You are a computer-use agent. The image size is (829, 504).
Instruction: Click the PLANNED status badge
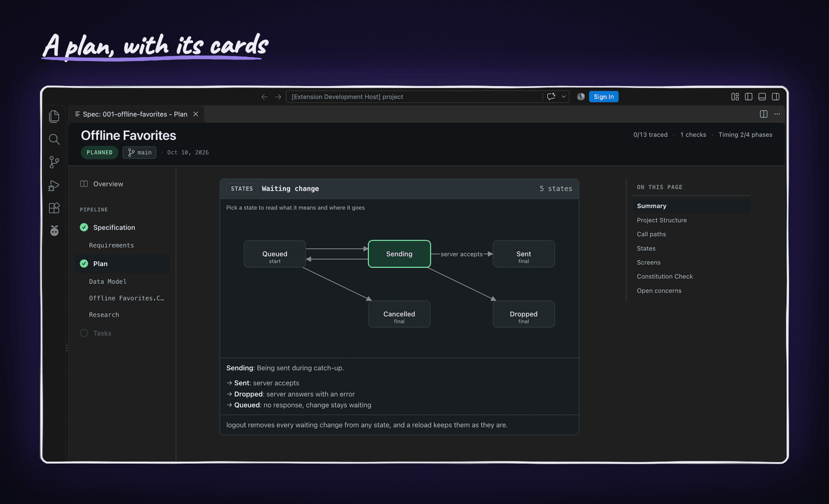pyautogui.click(x=99, y=152)
